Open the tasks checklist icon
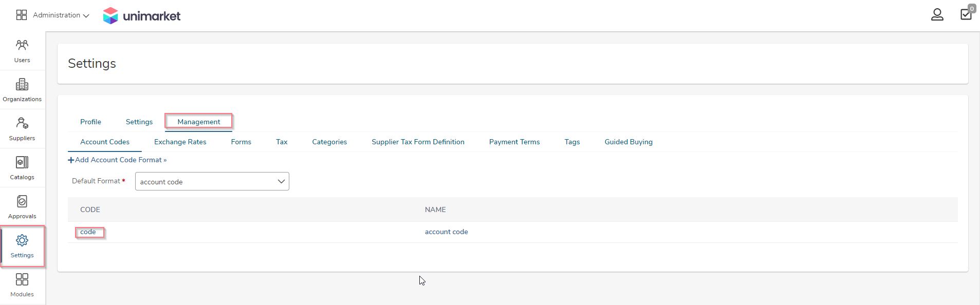 [966, 14]
